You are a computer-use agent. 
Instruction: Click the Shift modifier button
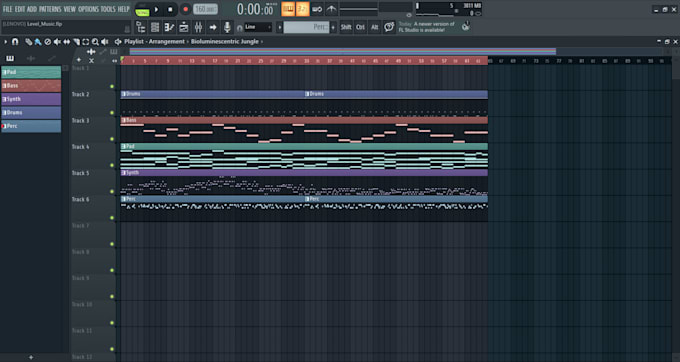pos(346,27)
